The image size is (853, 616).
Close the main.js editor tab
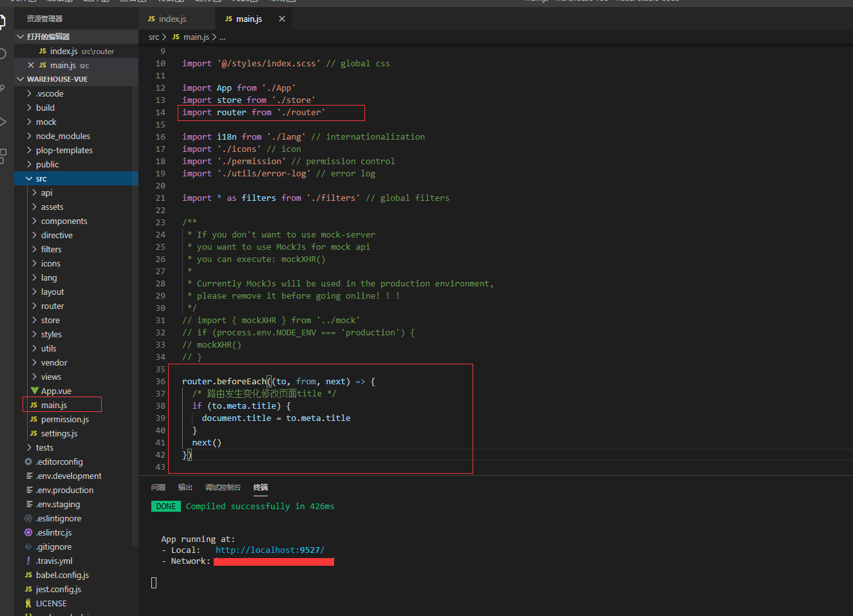click(x=282, y=19)
